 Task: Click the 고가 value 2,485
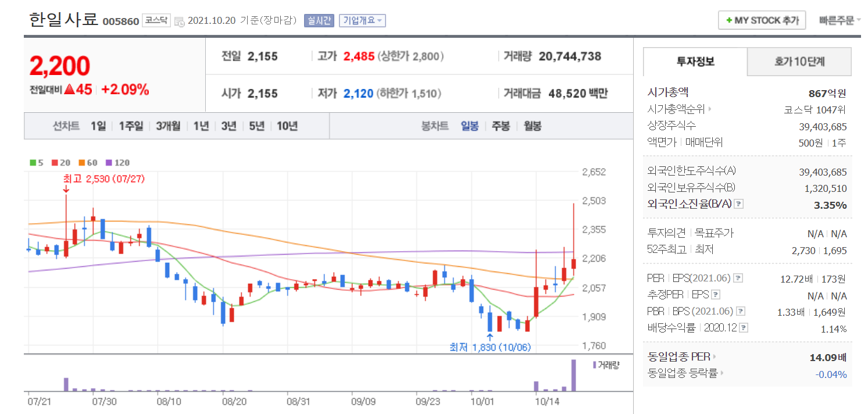tap(359, 56)
